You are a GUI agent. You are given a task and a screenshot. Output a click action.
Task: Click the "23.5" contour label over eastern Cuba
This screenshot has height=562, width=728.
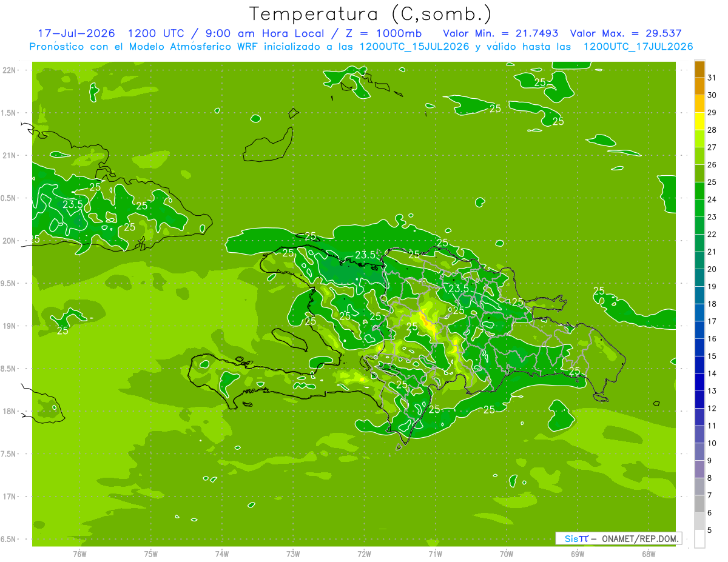click(x=73, y=204)
